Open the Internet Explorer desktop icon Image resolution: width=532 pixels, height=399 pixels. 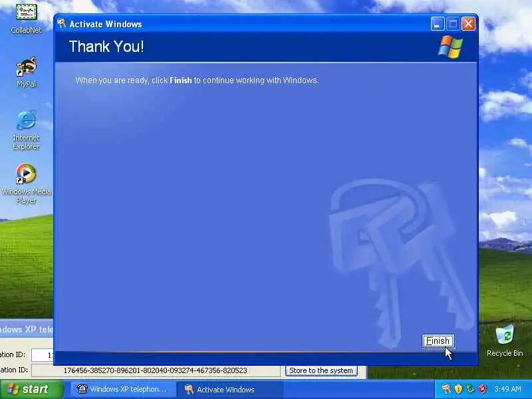point(26,130)
